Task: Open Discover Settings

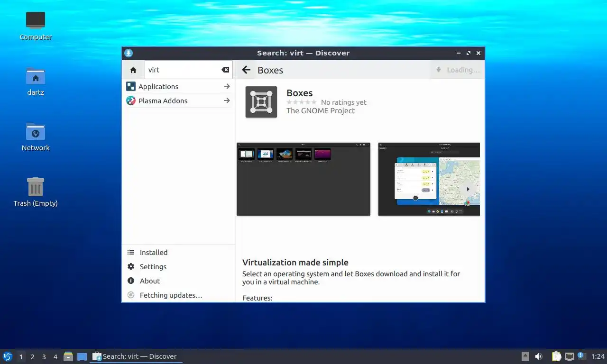Action: click(x=178, y=267)
